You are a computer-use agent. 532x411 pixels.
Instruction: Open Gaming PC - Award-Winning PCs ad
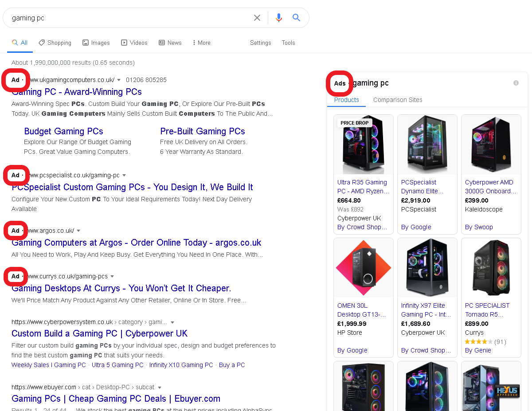(77, 92)
